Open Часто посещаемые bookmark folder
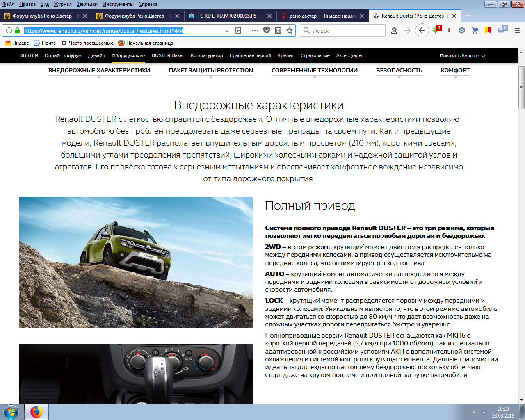The width and height of the screenshot is (525, 420). (x=87, y=43)
